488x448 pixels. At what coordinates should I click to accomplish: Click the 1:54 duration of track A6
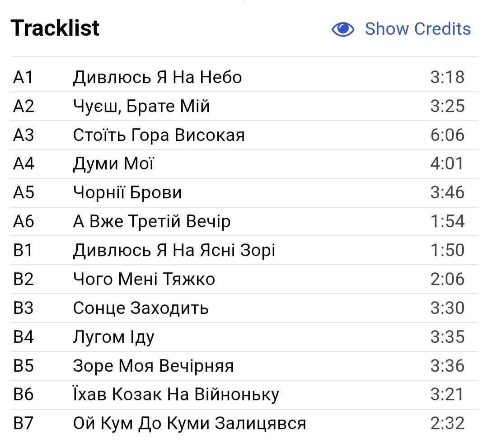[x=447, y=221]
